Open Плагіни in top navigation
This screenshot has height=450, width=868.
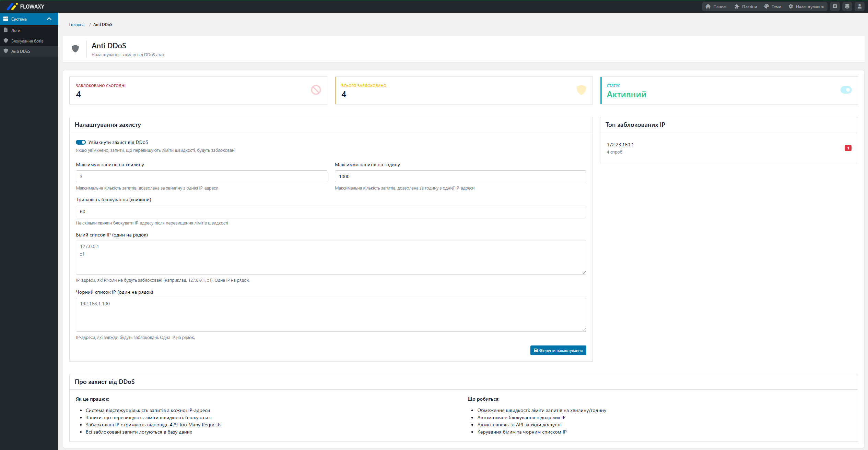[746, 7]
